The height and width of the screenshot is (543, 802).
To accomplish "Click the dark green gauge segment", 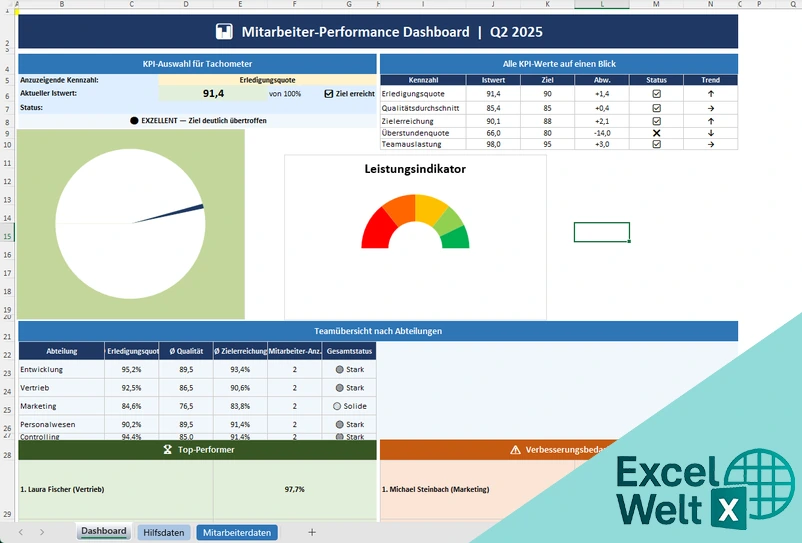I will pos(456,238).
